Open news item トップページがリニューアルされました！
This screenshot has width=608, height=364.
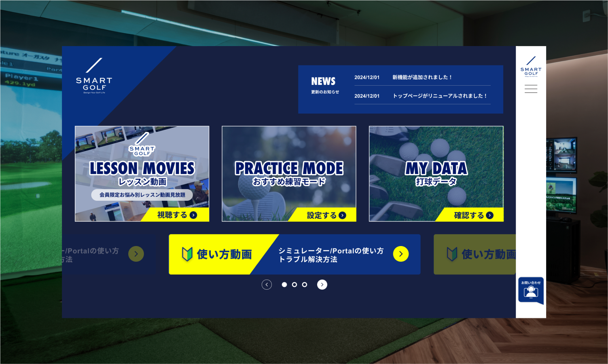pos(422,96)
